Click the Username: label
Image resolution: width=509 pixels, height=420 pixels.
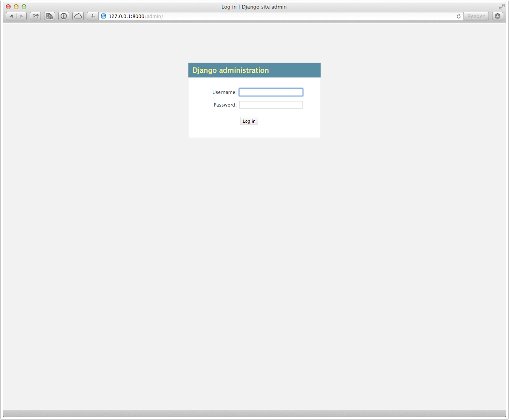pyautogui.click(x=225, y=92)
